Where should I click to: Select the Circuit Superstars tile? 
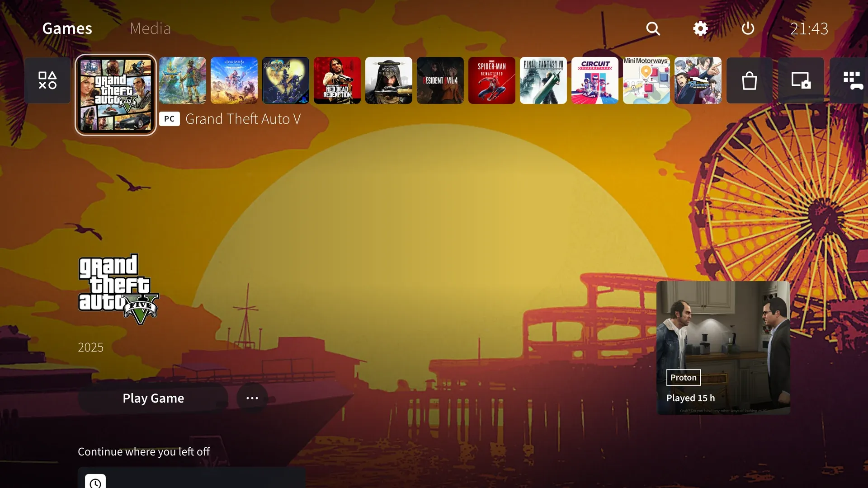pyautogui.click(x=595, y=80)
